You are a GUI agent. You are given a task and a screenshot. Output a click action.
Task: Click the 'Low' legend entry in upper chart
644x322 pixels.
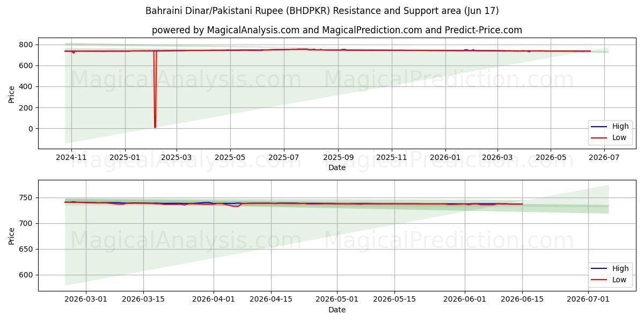click(609, 137)
